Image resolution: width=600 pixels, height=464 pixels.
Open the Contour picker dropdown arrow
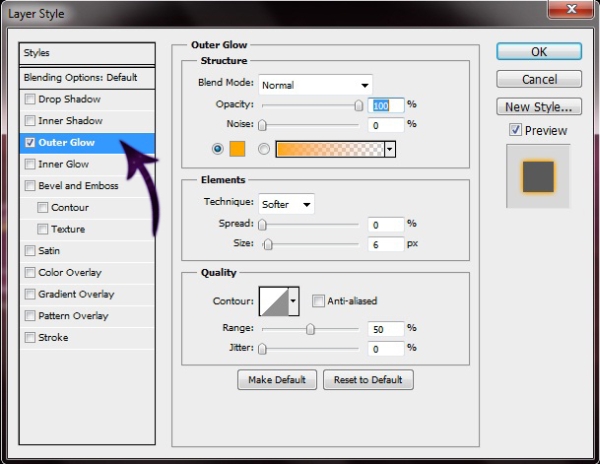(293, 300)
